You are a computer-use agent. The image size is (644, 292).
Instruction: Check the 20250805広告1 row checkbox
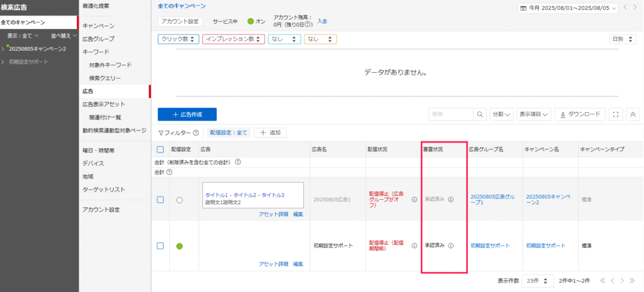point(160,200)
